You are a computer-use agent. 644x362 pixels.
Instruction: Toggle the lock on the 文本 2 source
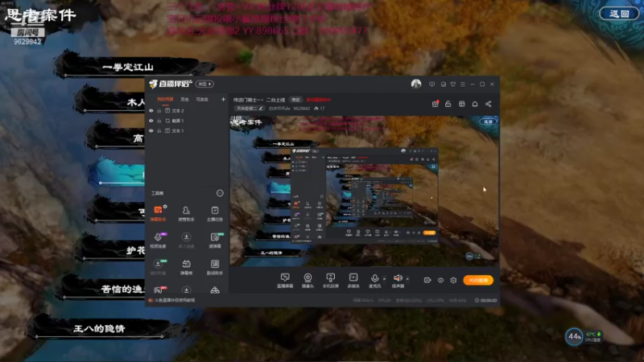click(x=159, y=111)
